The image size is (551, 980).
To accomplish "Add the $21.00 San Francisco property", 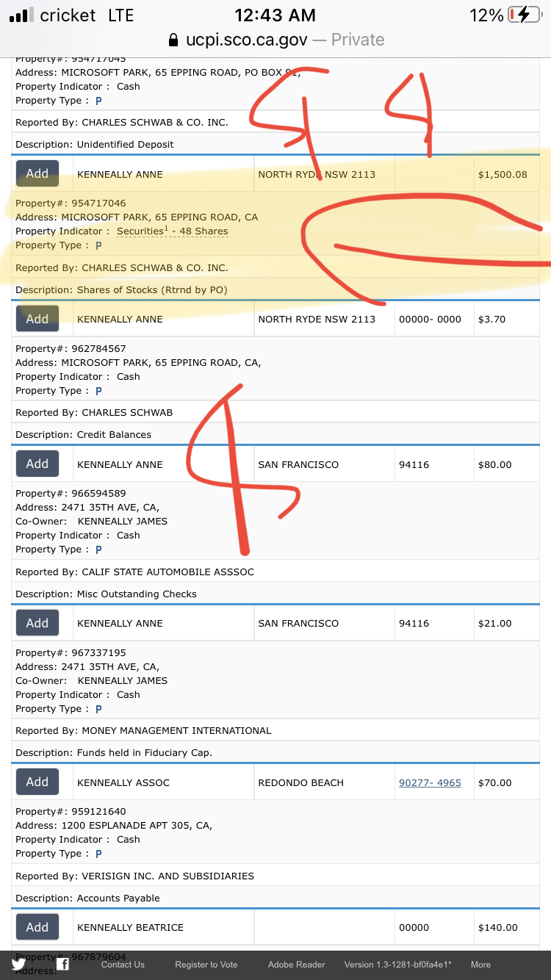I will pyautogui.click(x=37, y=623).
